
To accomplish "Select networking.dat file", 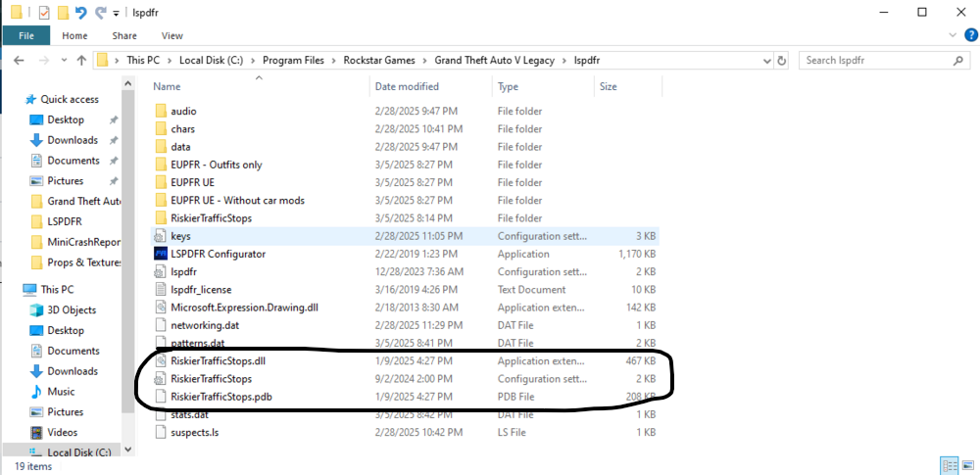I will pyautogui.click(x=205, y=325).
